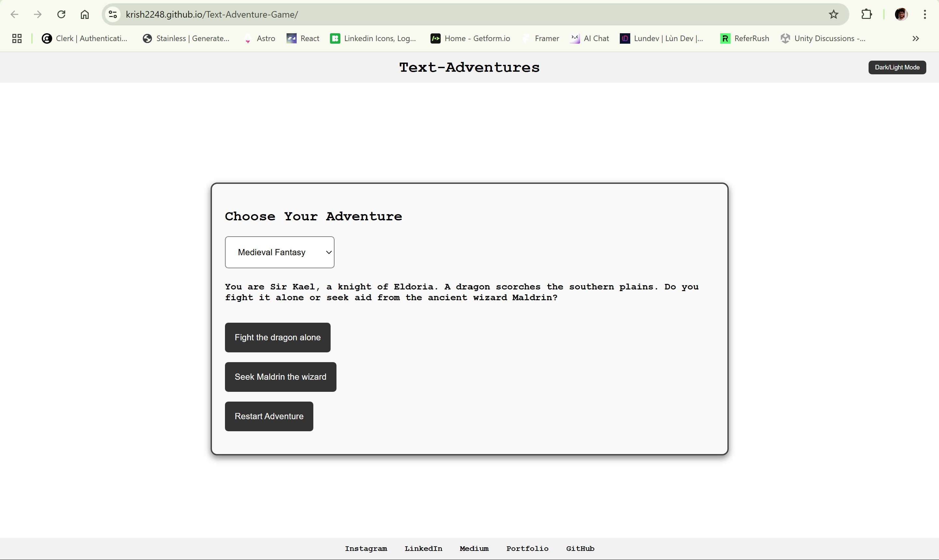Open the AI Chat bookmark
This screenshot has height=560, width=939.
pos(589,38)
